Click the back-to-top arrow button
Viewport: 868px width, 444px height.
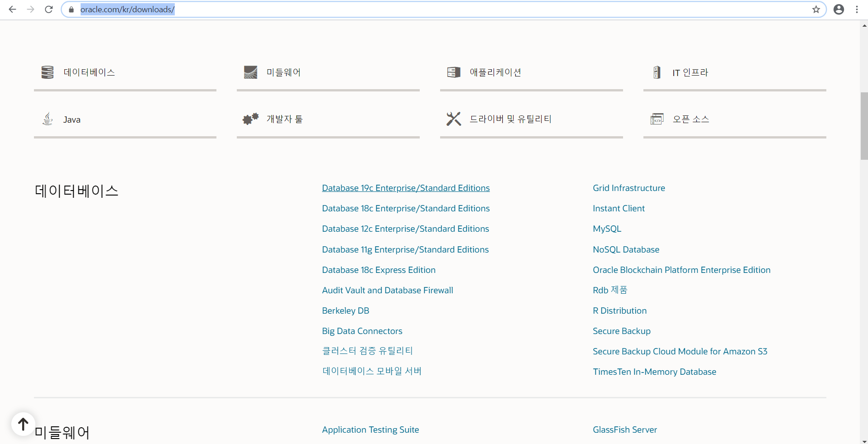click(23, 424)
